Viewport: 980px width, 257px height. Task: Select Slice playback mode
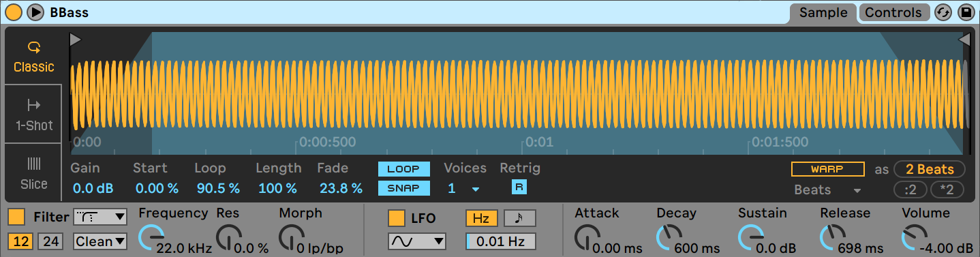(x=33, y=173)
